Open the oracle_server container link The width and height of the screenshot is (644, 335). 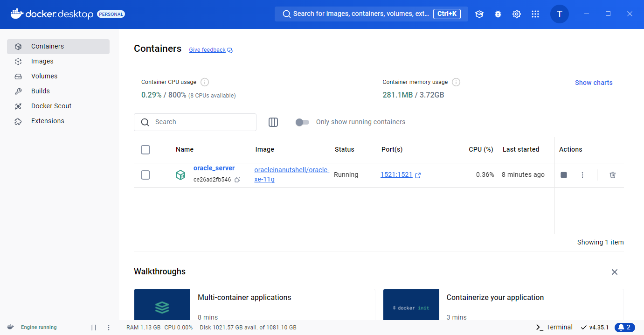(x=214, y=168)
